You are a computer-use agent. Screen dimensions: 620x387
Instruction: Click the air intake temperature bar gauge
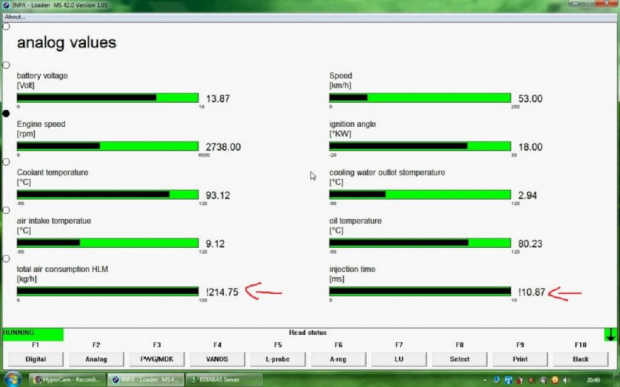coord(108,243)
